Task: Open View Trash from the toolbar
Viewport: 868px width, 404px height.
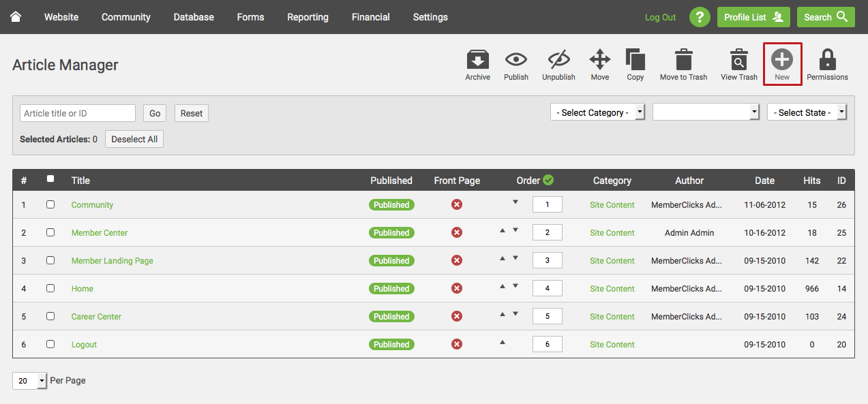Action: pos(738,60)
